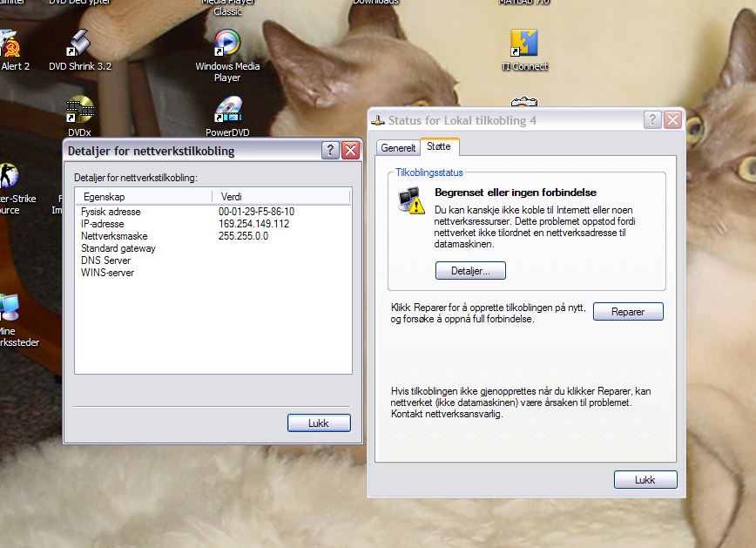Click the Tilkoblingsstatus group label
756x548 pixels.
(429, 173)
